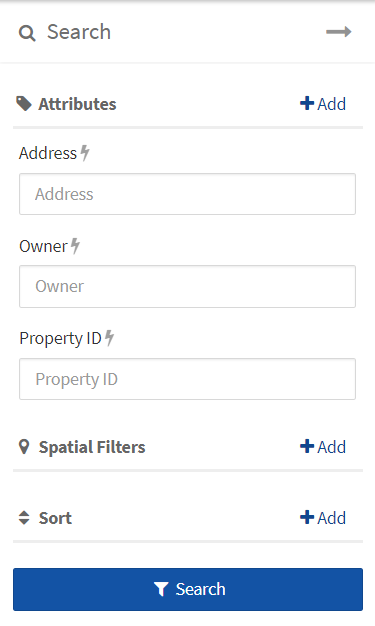Screen dimensions: 375x626
Task: Click the Spatial Filters map pin icon
Action: pyautogui.click(x=24, y=447)
